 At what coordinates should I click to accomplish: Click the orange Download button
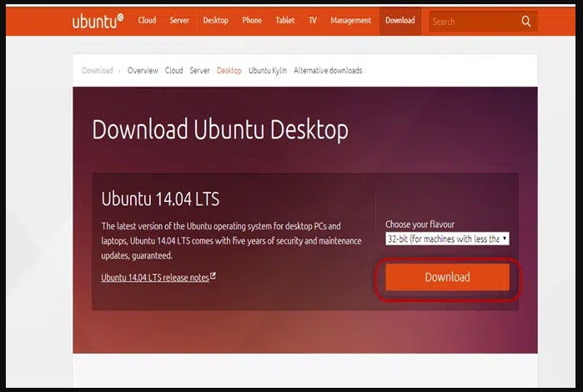coord(447,277)
